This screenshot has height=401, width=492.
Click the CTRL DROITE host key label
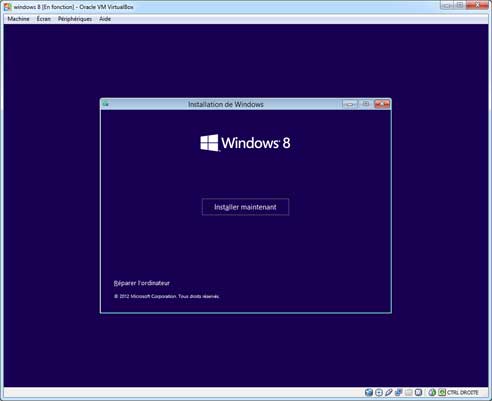pyautogui.click(x=463, y=392)
